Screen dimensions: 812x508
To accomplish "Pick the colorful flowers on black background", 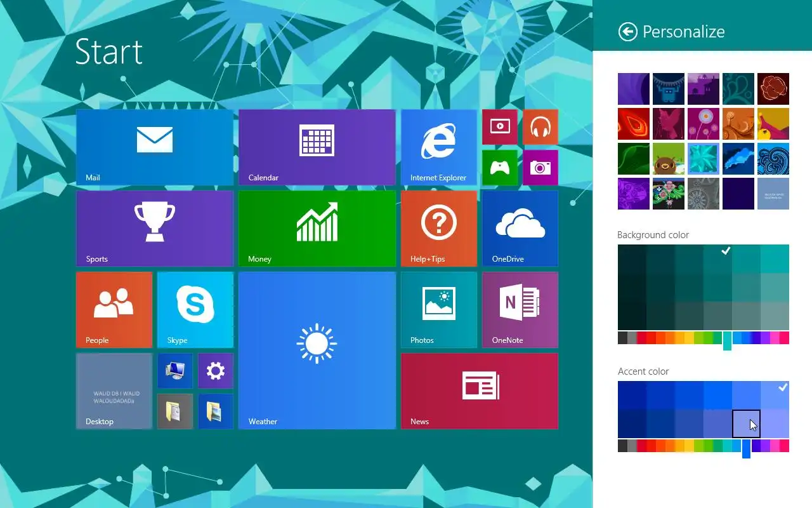I will click(669, 194).
